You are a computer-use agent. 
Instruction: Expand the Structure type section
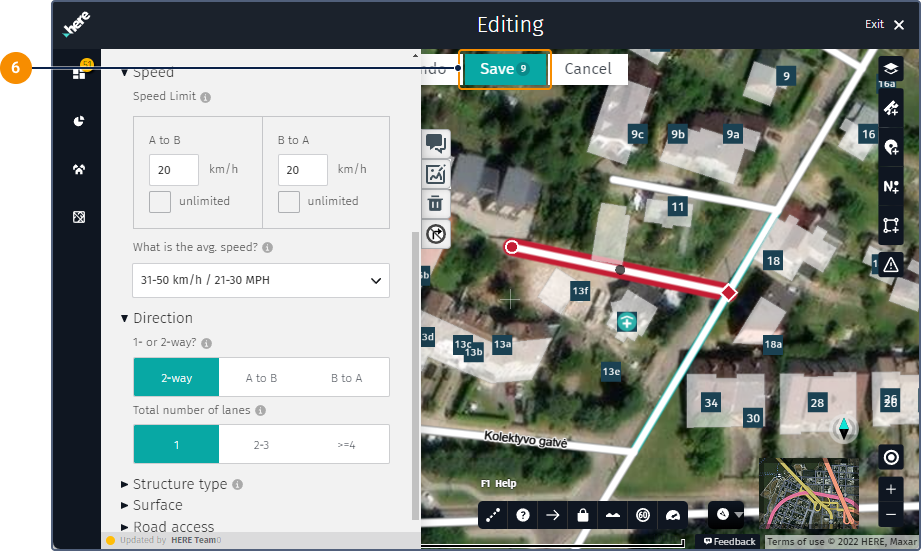(x=180, y=484)
